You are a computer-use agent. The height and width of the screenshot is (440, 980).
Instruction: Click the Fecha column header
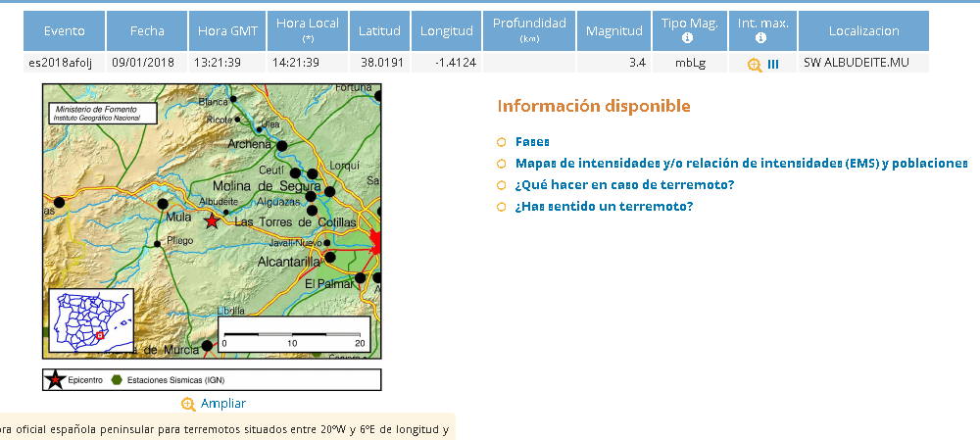(x=147, y=31)
